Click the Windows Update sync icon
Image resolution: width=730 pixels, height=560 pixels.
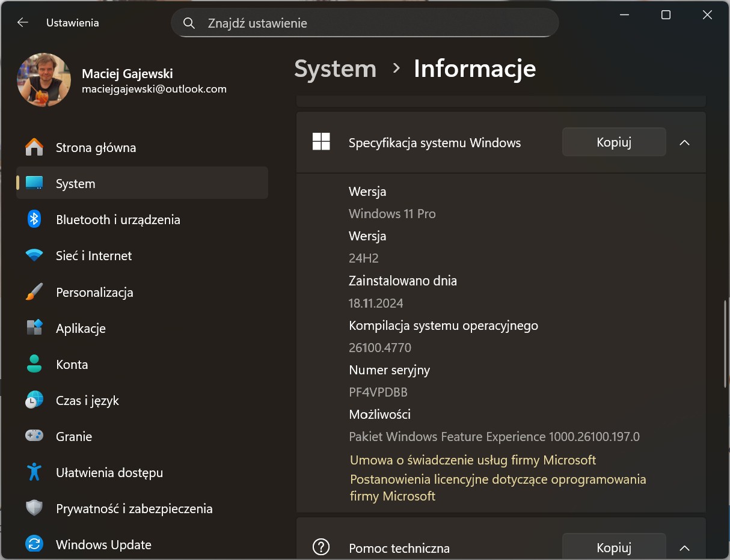34,544
